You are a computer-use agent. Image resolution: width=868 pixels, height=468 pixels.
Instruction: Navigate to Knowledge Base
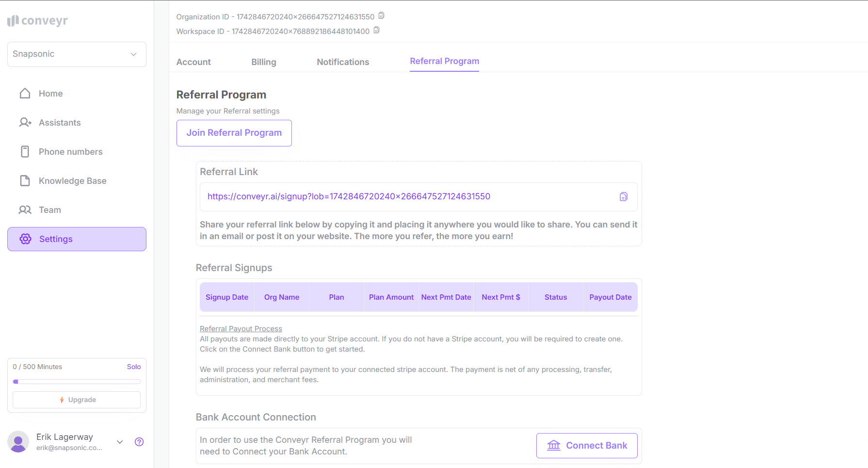point(77,181)
